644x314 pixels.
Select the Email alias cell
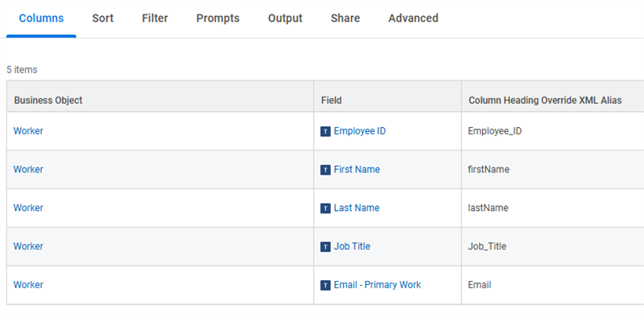click(x=553, y=285)
